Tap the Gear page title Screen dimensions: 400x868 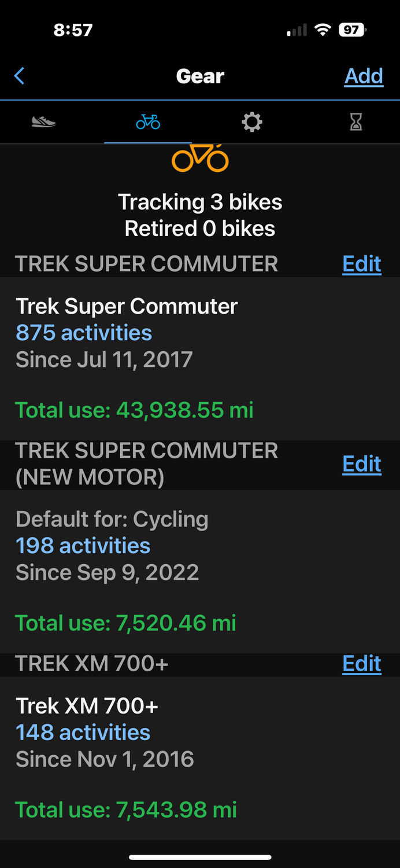point(200,76)
